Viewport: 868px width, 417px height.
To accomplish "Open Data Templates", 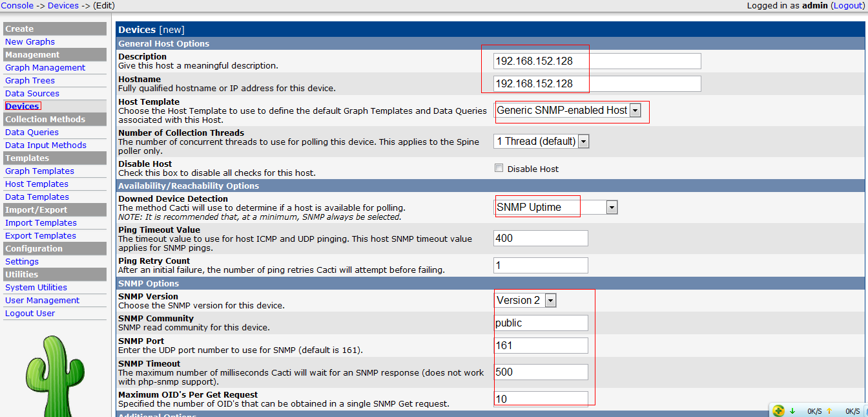I will click(37, 197).
